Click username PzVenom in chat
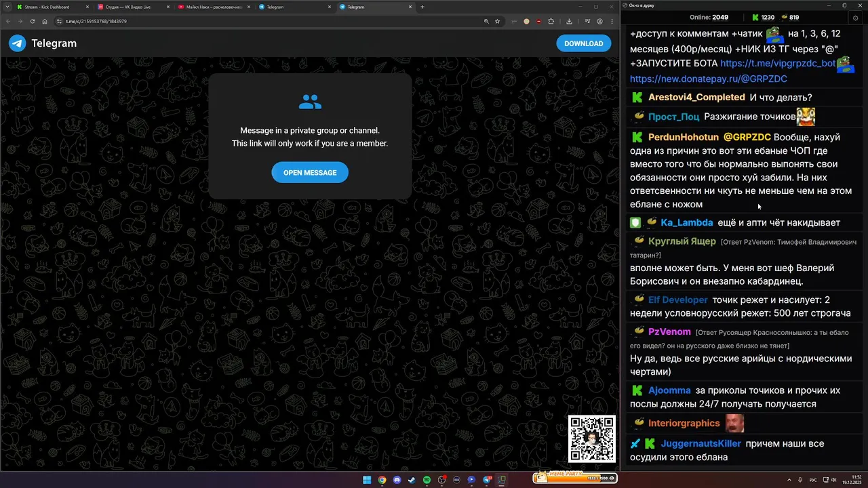The image size is (868, 488). 669,331
